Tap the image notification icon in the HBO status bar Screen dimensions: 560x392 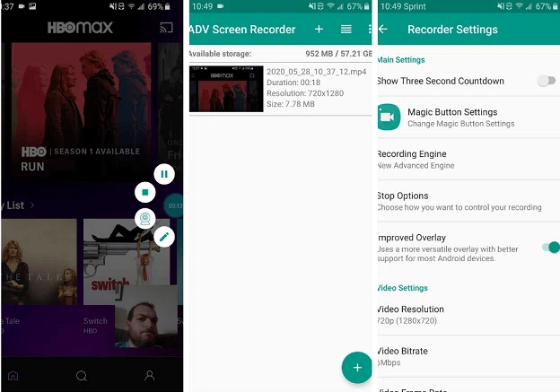(x=32, y=6)
